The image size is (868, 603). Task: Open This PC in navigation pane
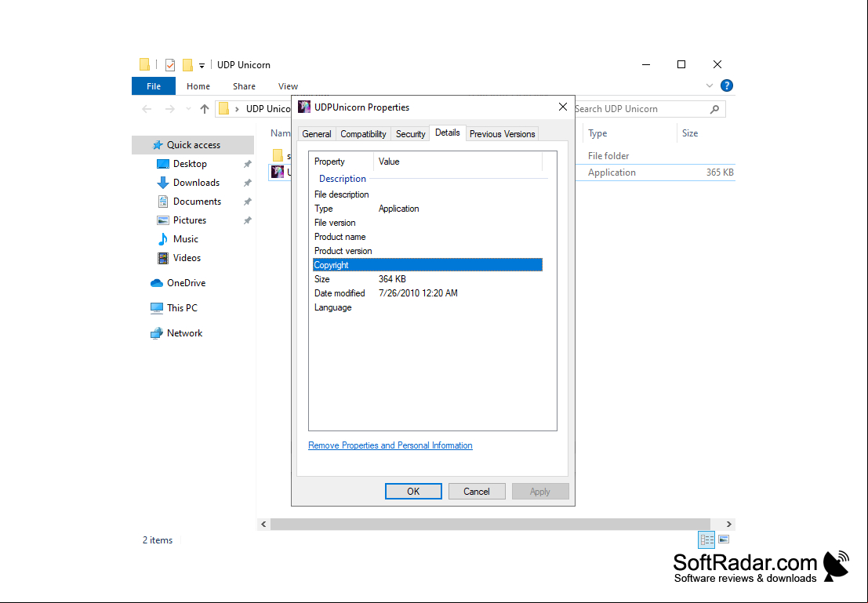pyautogui.click(x=182, y=308)
